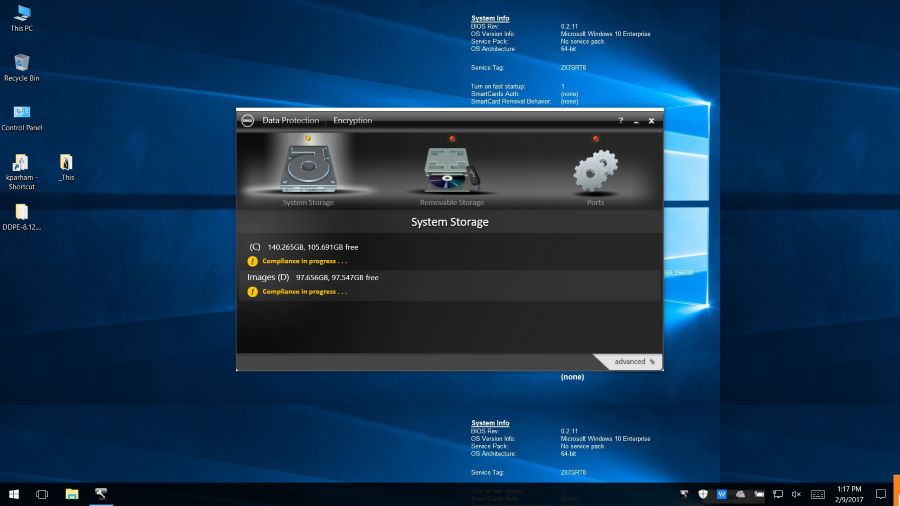
Task: Click the Images (D) compliance warning icon
Action: coord(253,292)
